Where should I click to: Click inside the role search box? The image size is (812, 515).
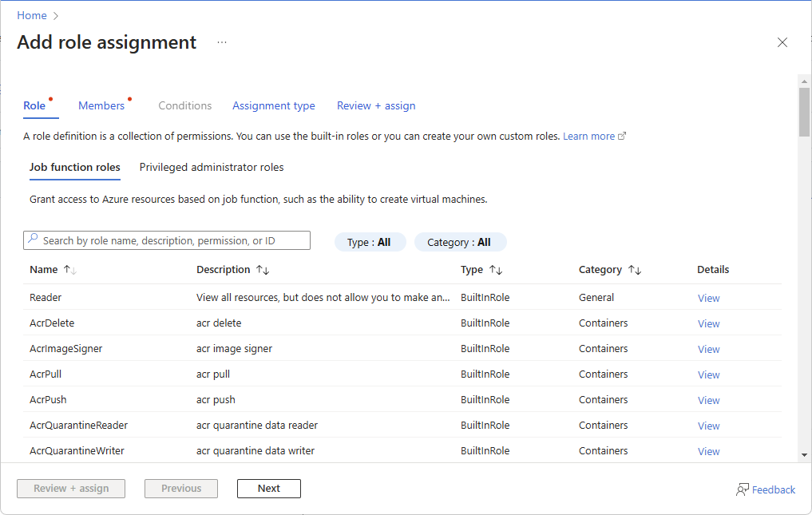pyautogui.click(x=166, y=240)
